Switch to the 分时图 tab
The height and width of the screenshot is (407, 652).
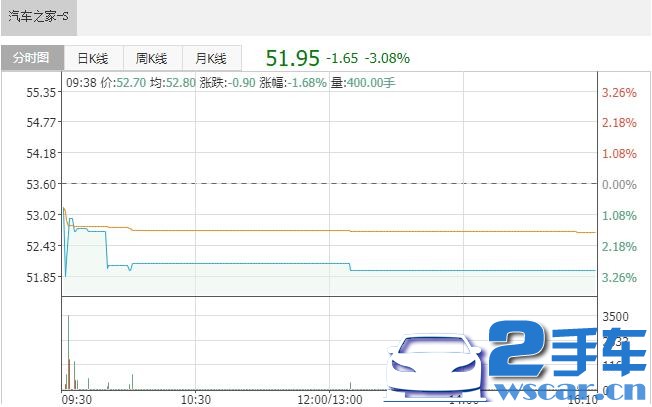click(31, 58)
